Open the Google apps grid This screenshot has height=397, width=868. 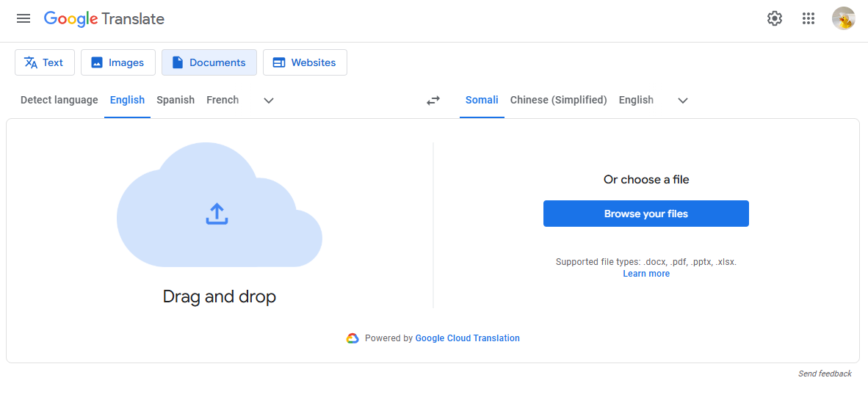click(x=809, y=19)
